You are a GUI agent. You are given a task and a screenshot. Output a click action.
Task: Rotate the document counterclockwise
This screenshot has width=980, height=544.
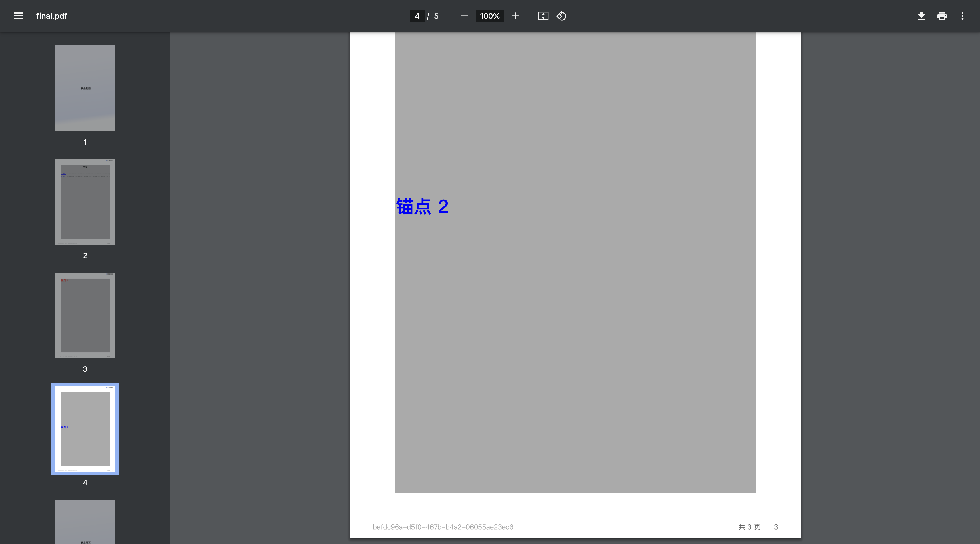click(x=561, y=16)
